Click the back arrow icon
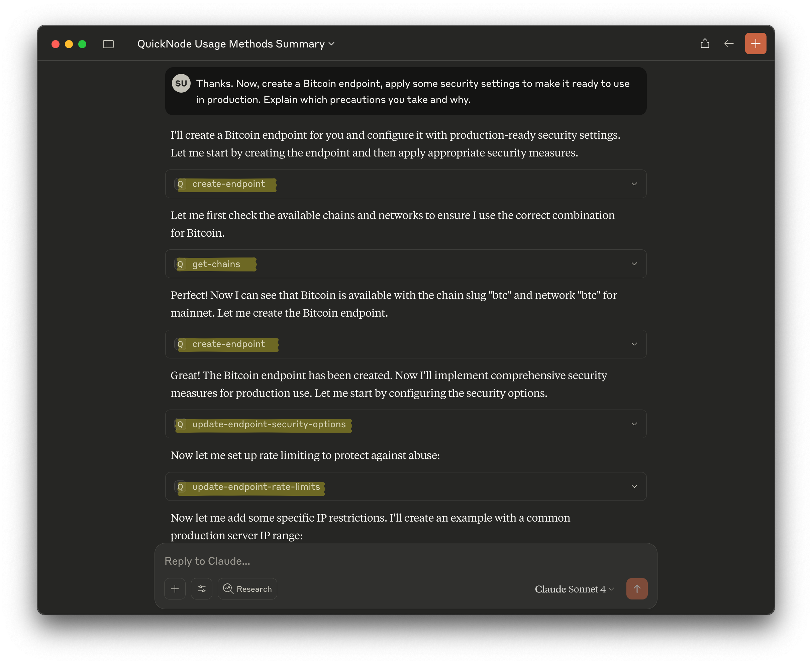 point(729,43)
